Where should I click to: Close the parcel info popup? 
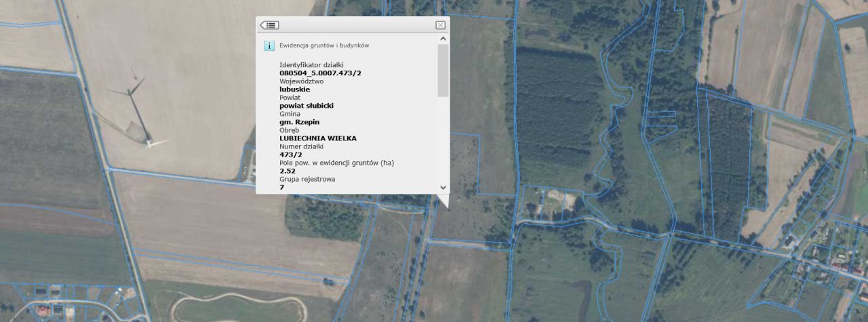tap(440, 25)
